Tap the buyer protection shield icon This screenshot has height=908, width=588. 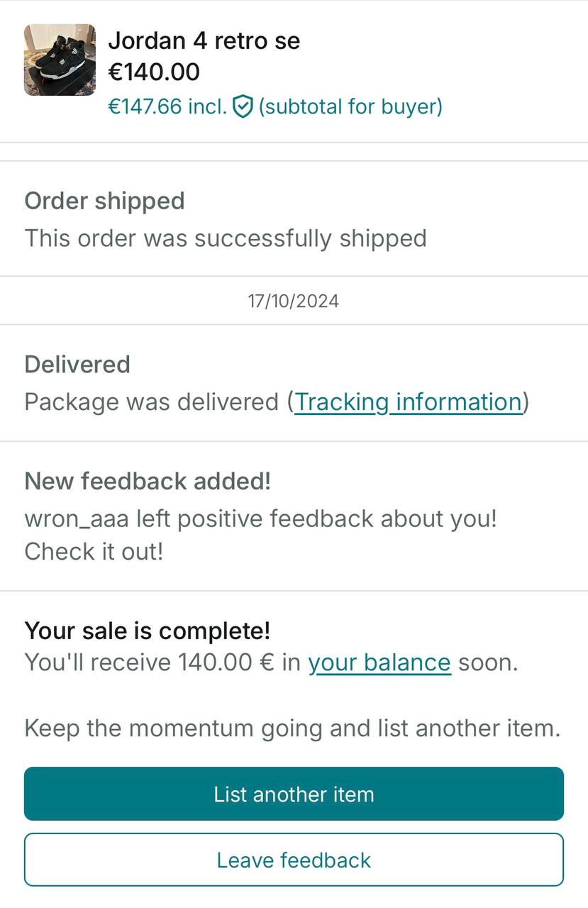pos(243,107)
